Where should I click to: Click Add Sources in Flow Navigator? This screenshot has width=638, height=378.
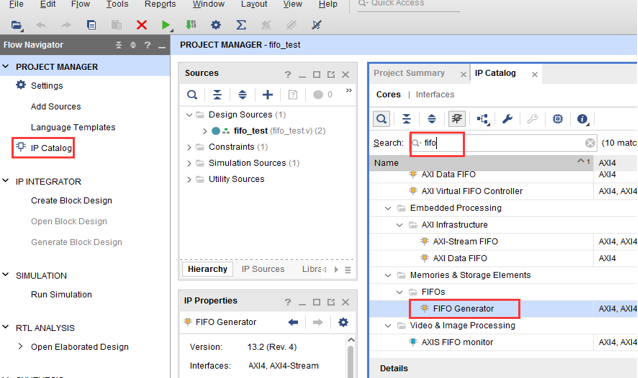[x=56, y=107]
